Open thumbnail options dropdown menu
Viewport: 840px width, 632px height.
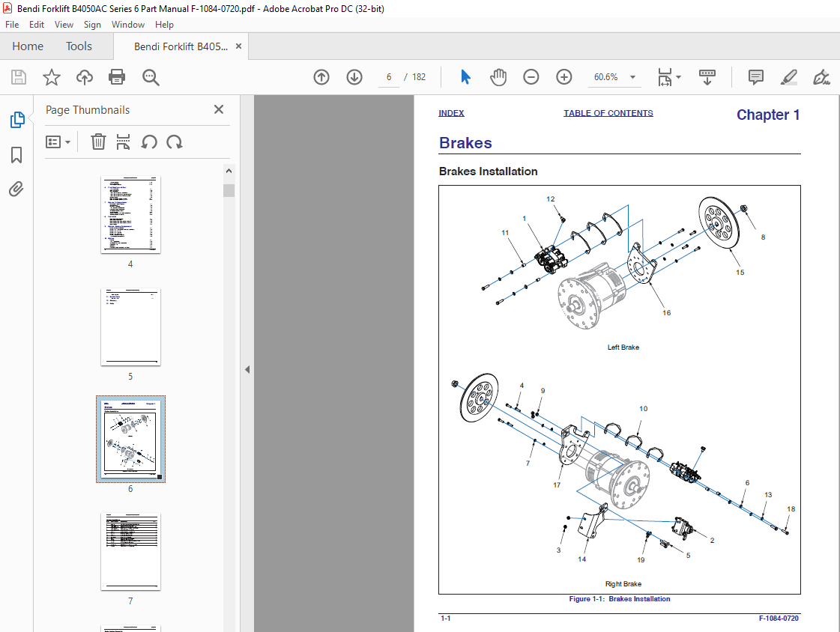coord(58,142)
